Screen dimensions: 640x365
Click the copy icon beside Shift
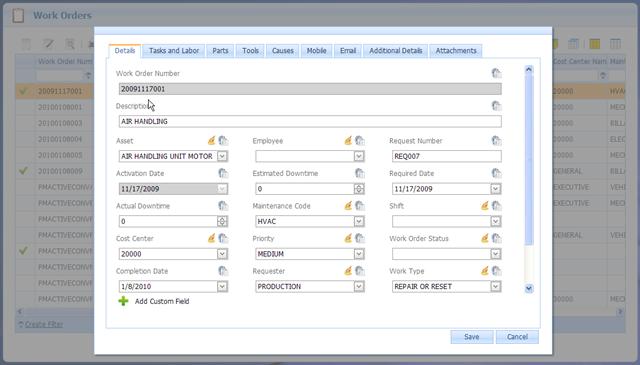496,206
